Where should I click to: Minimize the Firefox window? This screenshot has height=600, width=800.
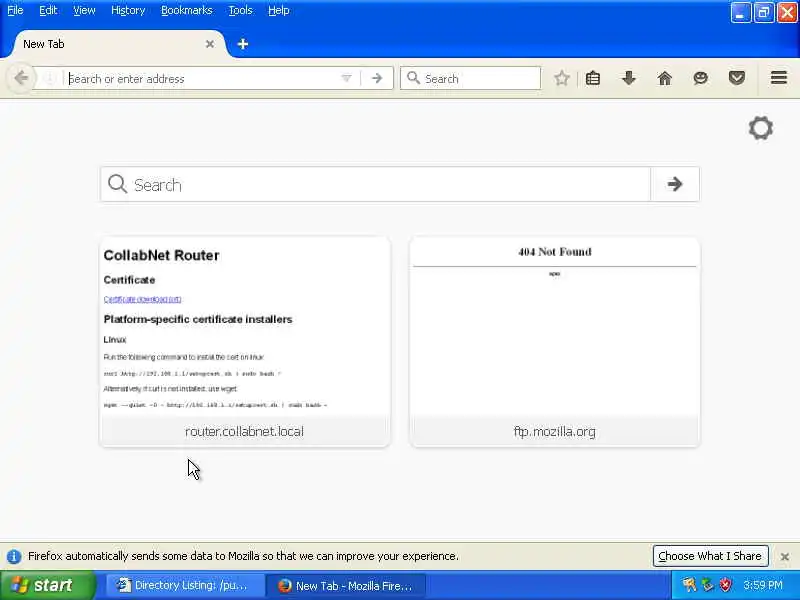click(740, 12)
